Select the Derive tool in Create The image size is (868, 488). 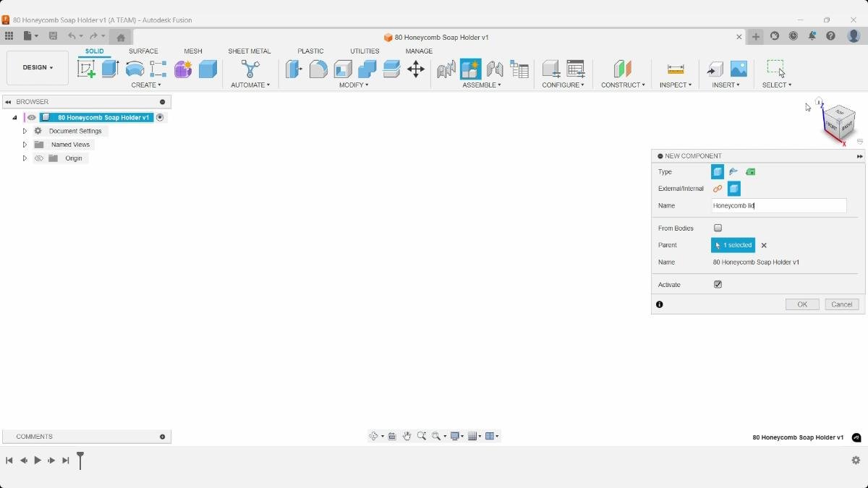(x=158, y=69)
